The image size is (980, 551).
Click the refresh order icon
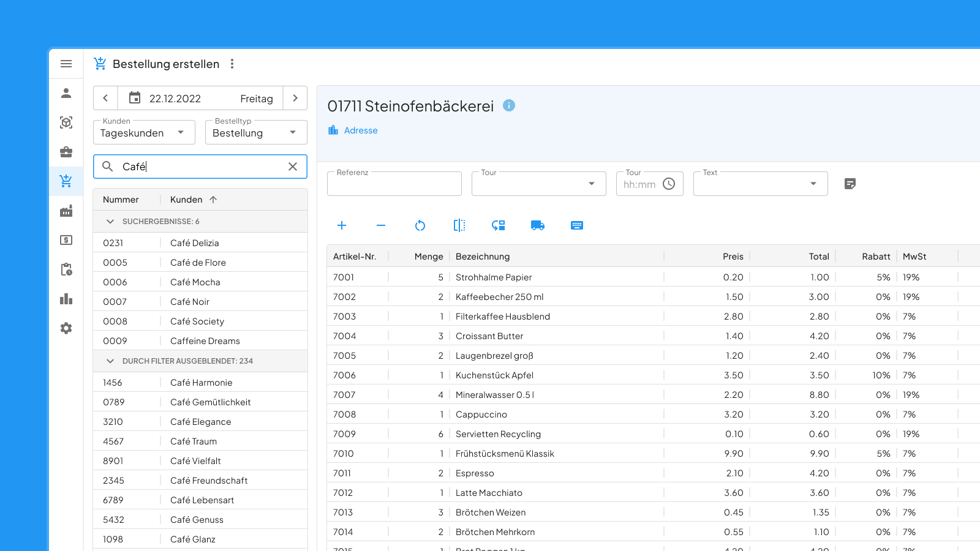click(x=420, y=225)
